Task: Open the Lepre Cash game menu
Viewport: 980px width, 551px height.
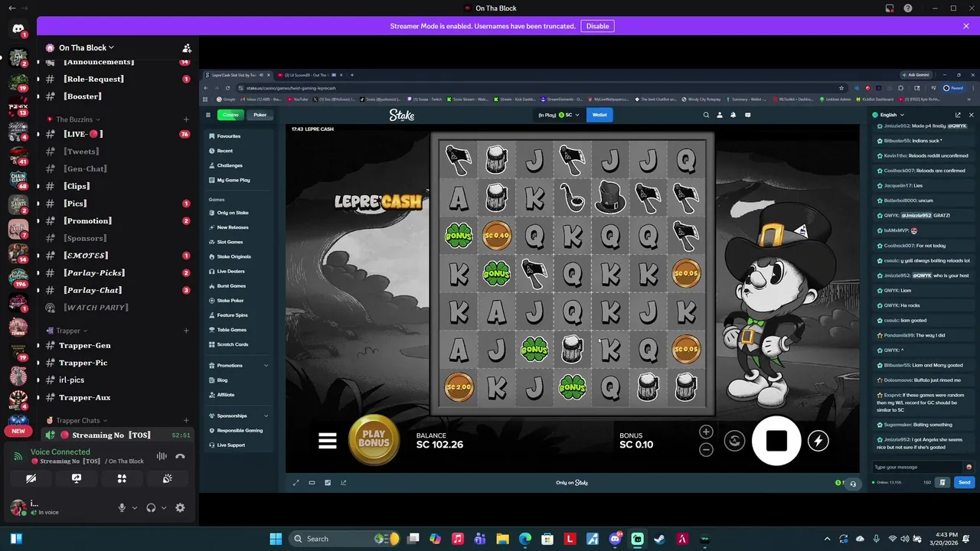Action: tap(328, 440)
